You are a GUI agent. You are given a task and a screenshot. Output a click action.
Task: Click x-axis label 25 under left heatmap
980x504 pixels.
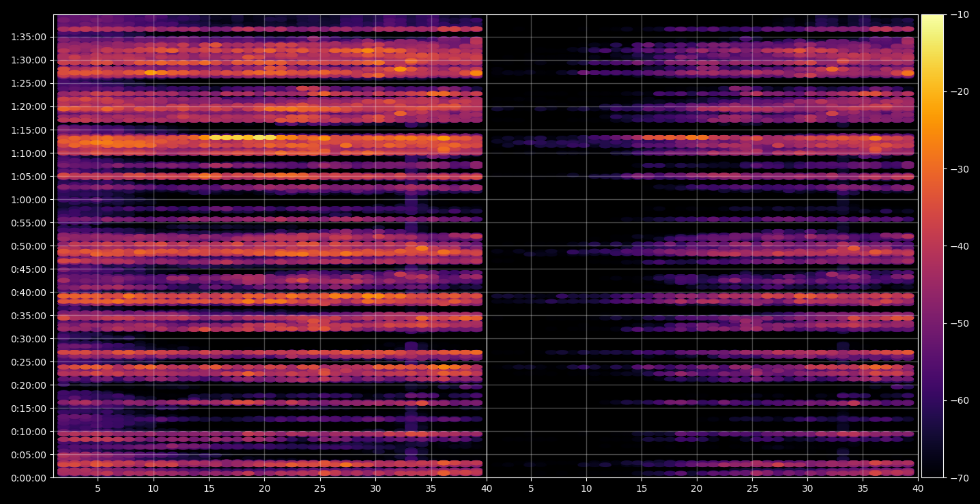(x=320, y=488)
